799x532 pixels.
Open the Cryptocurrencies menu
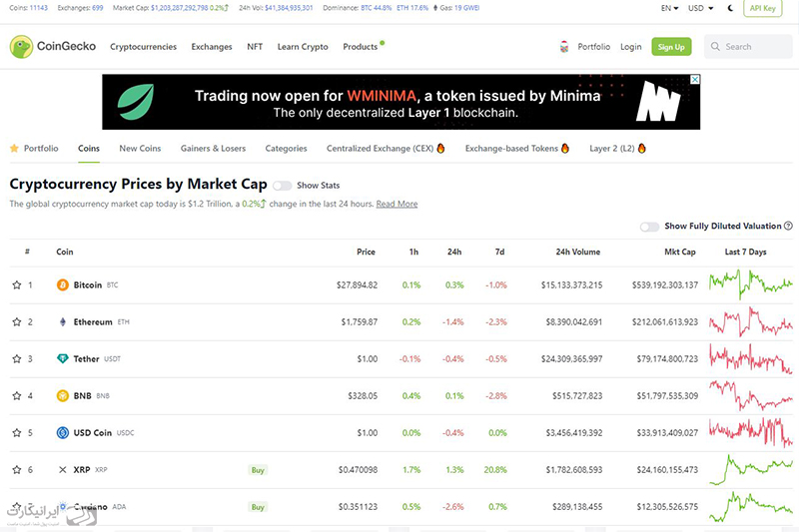(x=143, y=47)
